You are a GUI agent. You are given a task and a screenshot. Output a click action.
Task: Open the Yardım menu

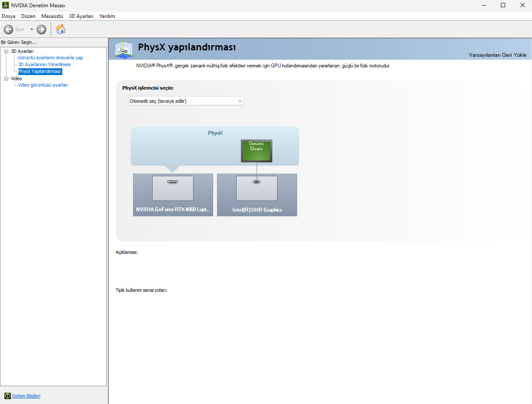[107, 16]
